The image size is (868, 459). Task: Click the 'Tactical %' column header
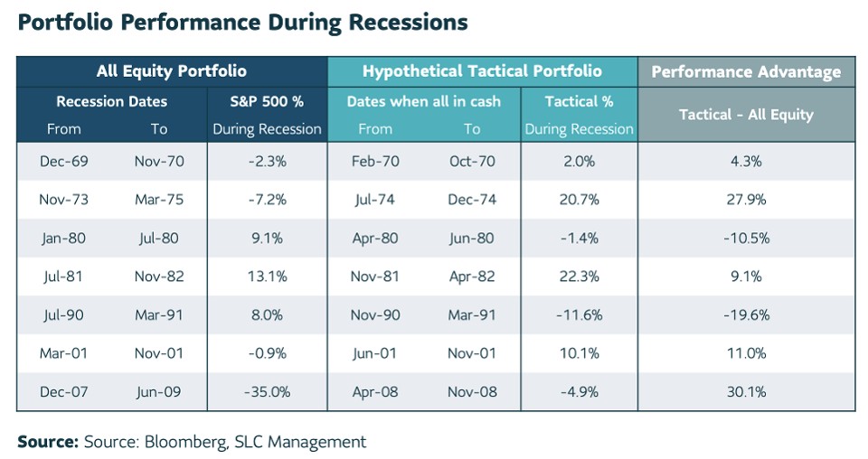click(x=579, y=101)
